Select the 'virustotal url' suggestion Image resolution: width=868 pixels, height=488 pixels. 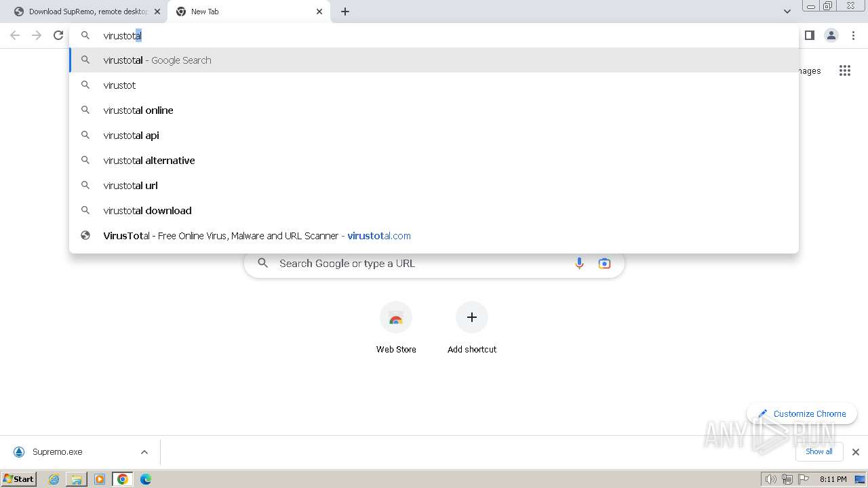(x=434, y=186)
